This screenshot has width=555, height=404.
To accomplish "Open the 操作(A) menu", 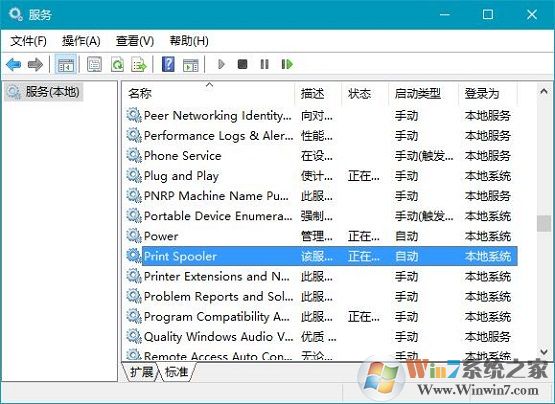I will tap(81, 41).
